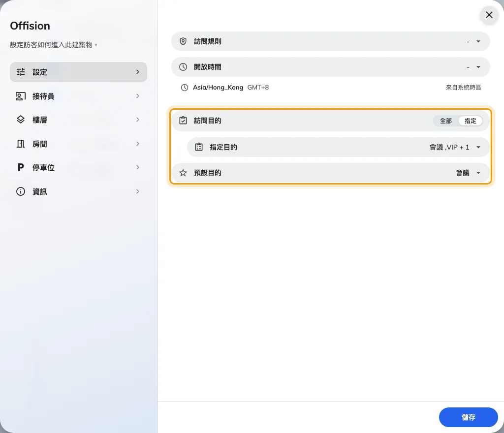The width and height of the screenshot is (504, 433).
Task: Click the door icon beside 房間
Action: click(x=21, y=144)
